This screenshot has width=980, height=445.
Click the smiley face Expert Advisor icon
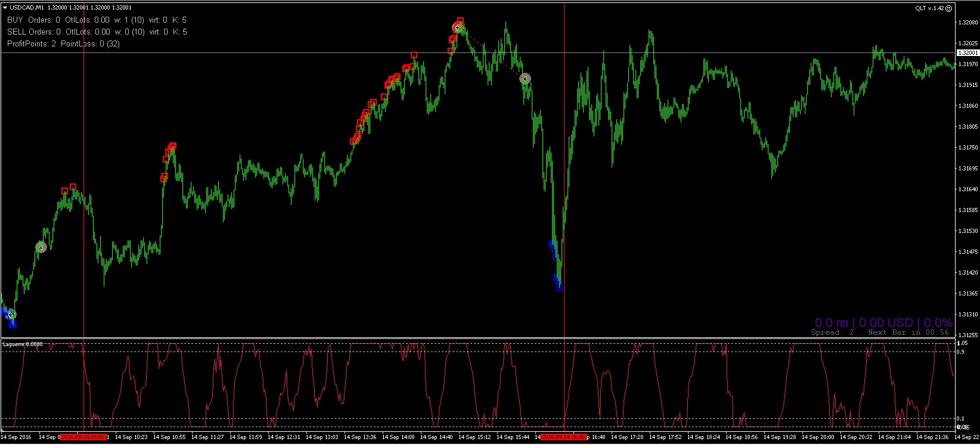pos(949,8)
